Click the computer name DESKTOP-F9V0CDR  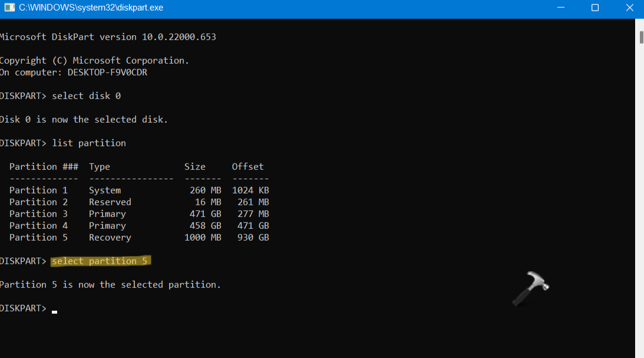tap(107, 72)
